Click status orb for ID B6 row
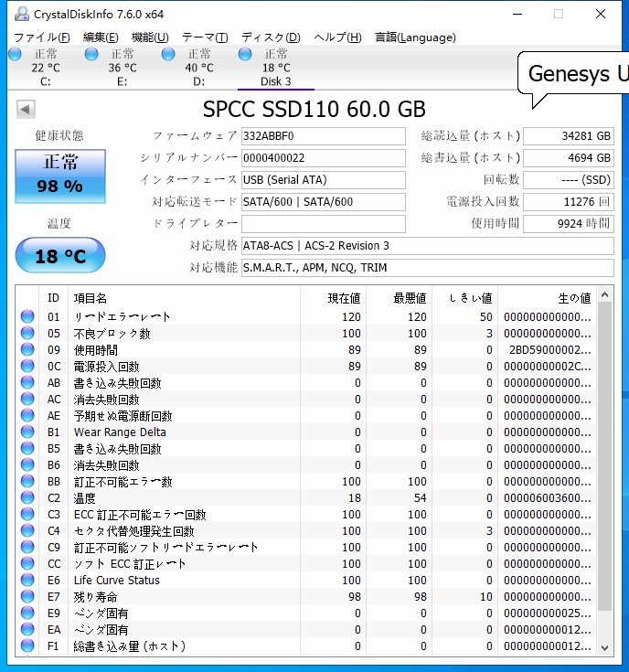Image resolution: width=629 pixels, height=672 pixels. [x=27, y=464]
